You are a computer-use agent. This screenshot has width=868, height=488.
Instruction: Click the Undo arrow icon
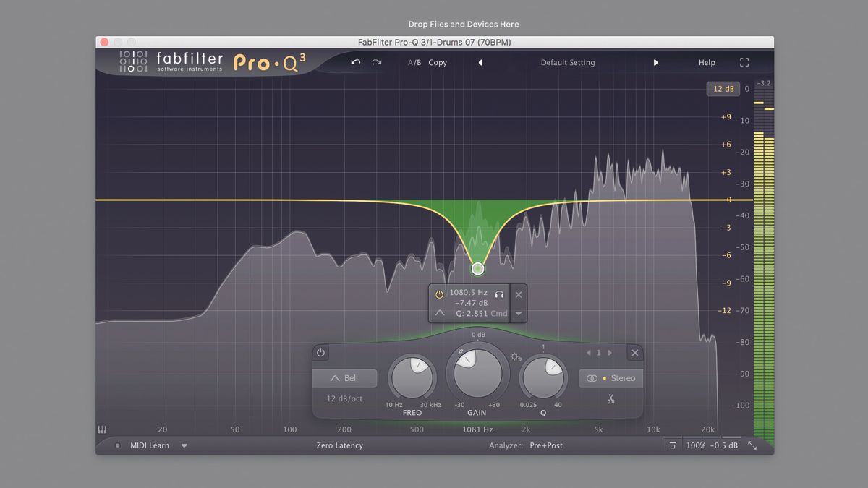354,62
